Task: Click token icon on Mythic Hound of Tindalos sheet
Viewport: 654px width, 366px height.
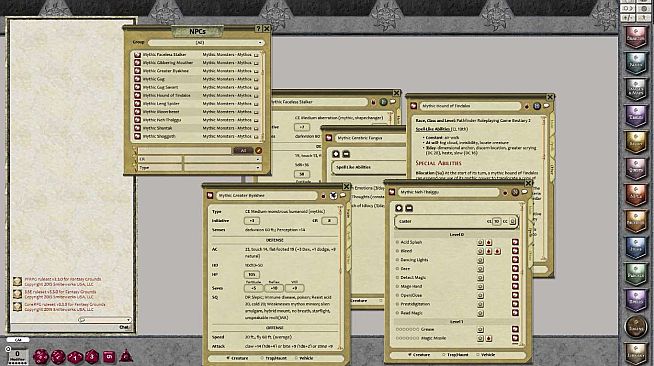Action: tap(537, 106)
